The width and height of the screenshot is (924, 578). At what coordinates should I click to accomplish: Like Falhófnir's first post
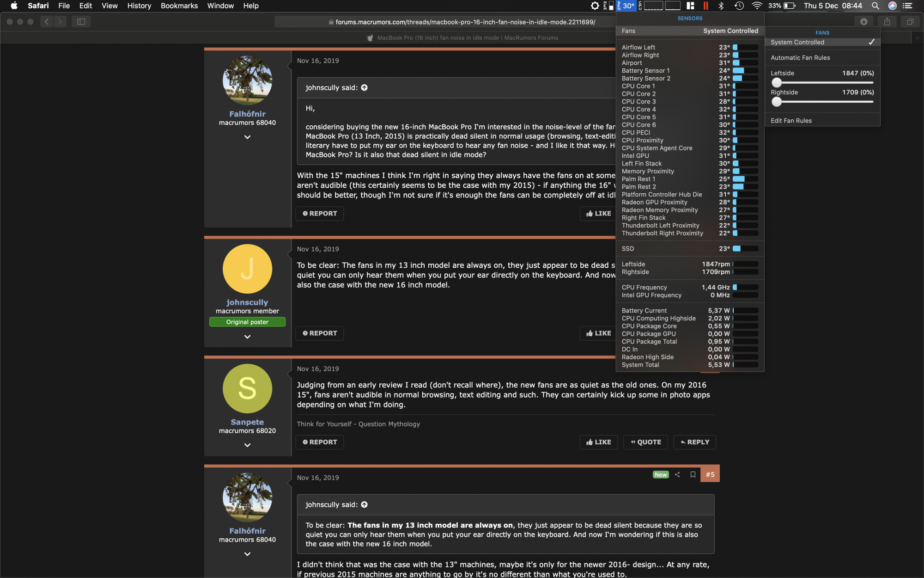(598, 214)
